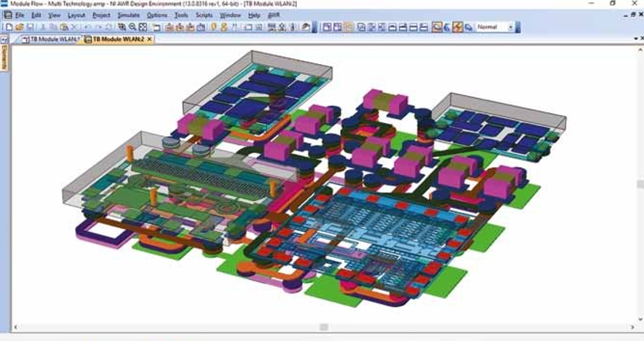Open the Scripts menu
Image resolution: width=644 pixels, height=341 pixels.
click(x=204, y=15)
